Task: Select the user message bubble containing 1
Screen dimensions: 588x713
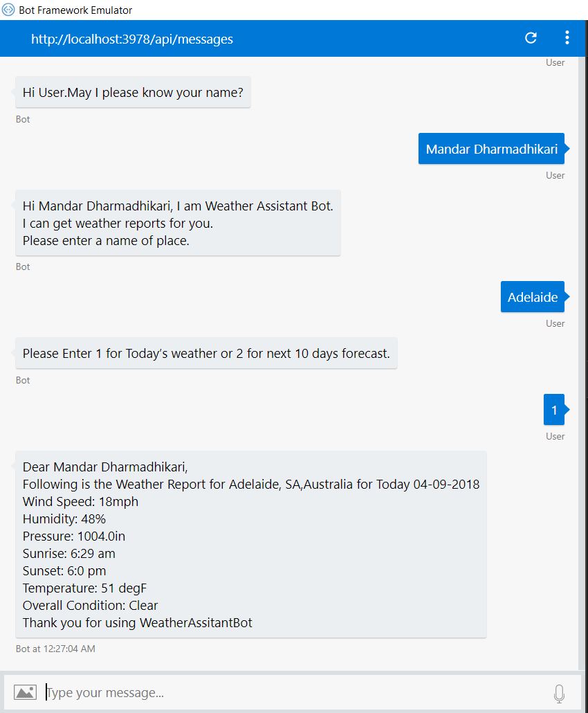Action: click(x=554, y=410)
